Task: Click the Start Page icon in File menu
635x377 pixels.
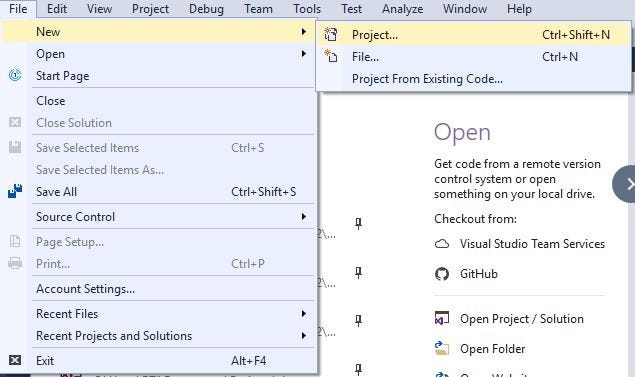Action: click(15, 75)
